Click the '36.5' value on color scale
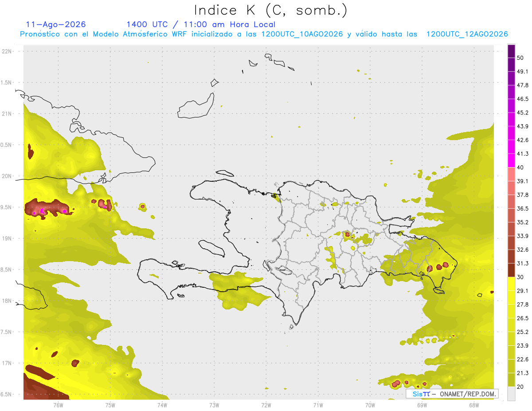532x411 pixels. 523,208
